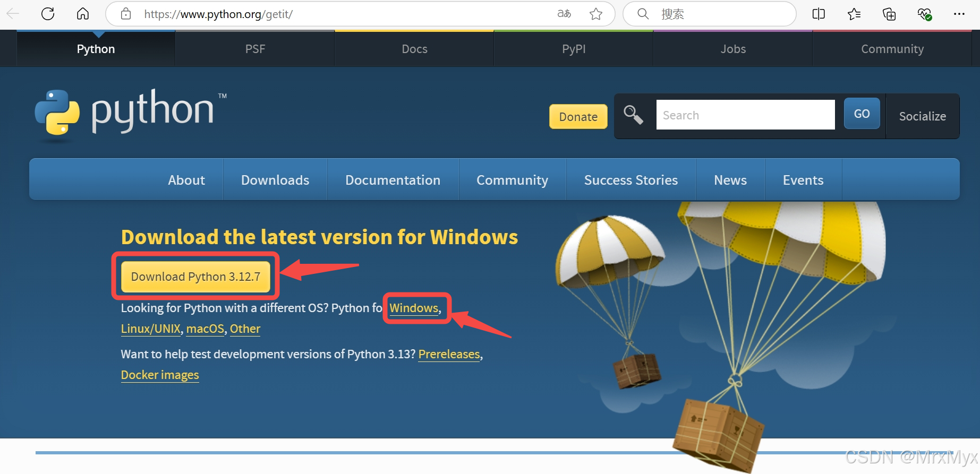
Task: Open the Documentation menu
Action: pos(393,180)
